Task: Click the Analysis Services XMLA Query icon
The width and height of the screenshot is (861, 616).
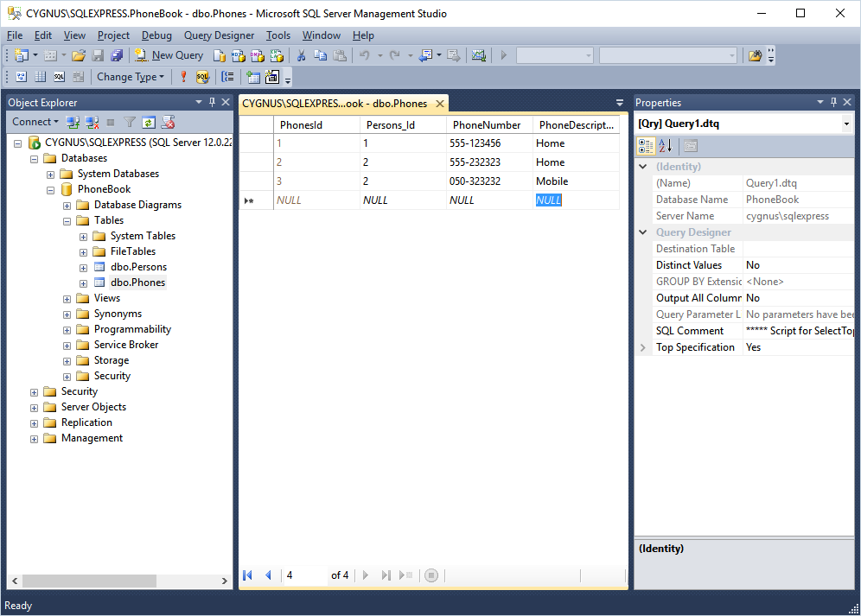Action: tap(277, 55)
